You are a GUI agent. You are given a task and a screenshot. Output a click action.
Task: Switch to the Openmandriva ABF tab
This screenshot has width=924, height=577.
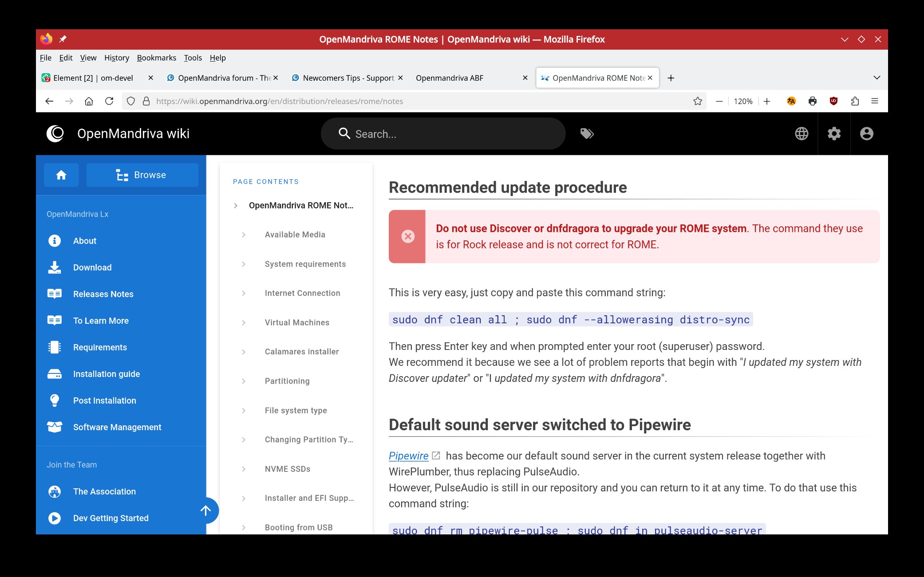tap(450, 78)
